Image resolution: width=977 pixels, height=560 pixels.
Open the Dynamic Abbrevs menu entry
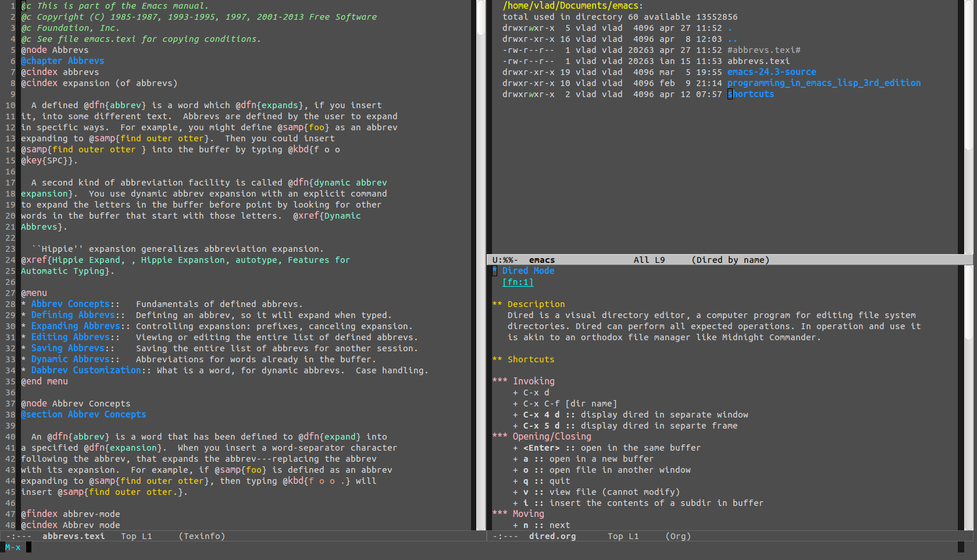70,359
